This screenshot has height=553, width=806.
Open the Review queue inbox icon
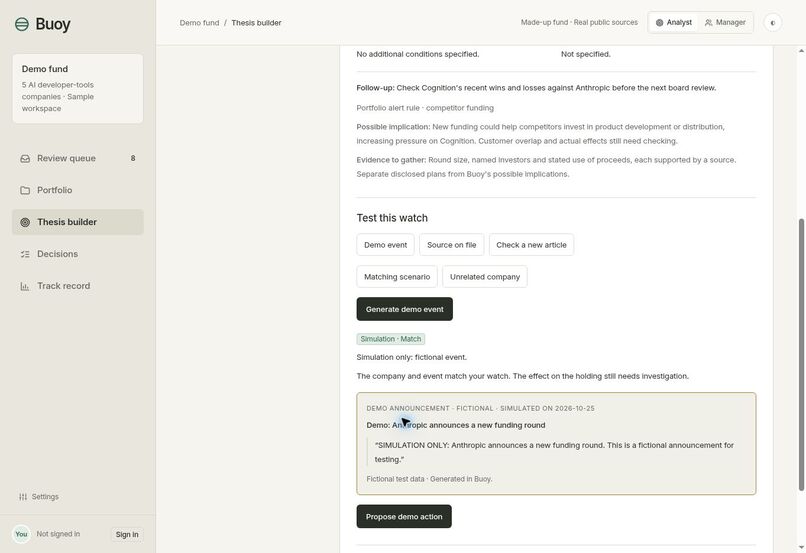[x=25, y=158]
